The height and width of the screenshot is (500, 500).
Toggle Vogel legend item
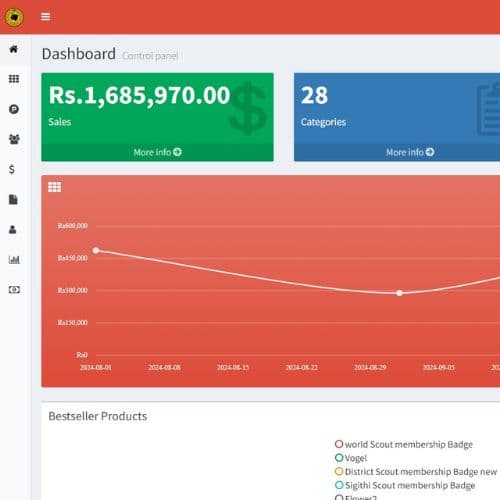351,458
